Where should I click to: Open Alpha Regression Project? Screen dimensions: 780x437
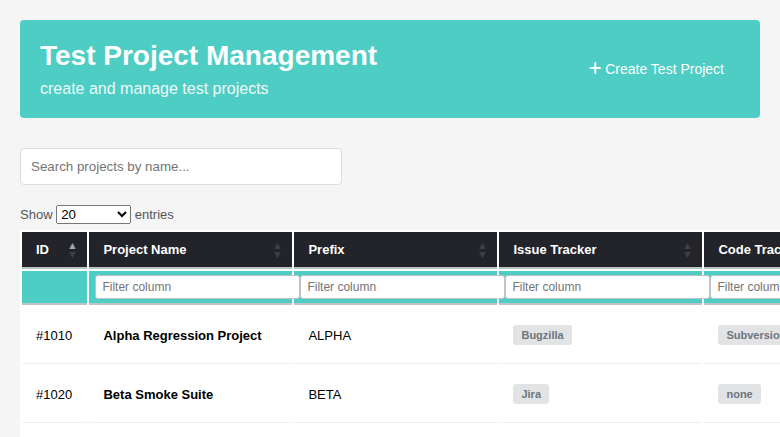[x=182, y=335]
